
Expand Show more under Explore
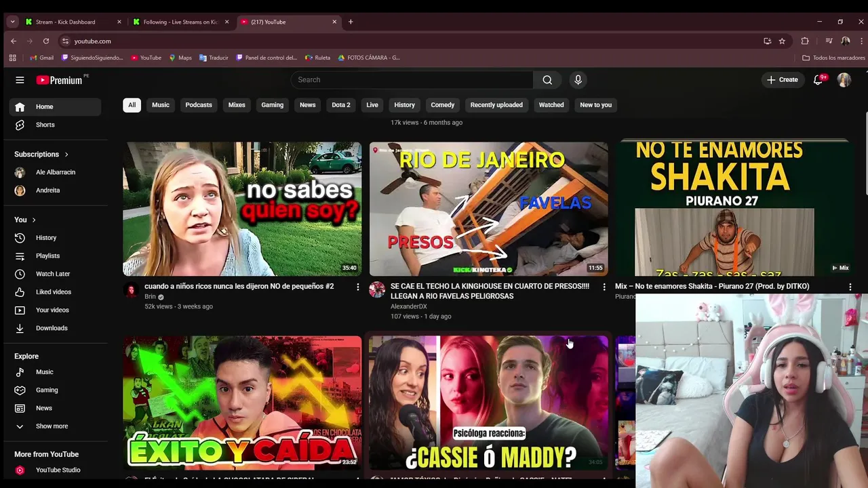coord(55,426)
